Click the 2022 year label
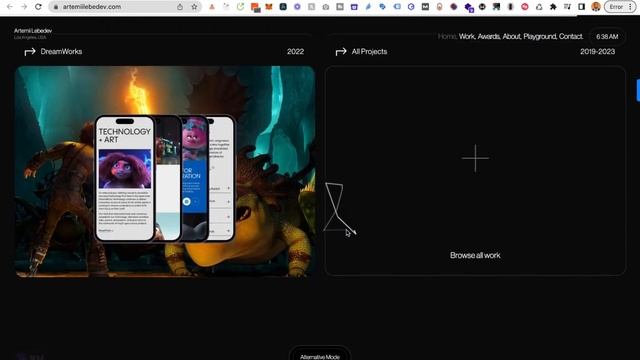Screen dimensions: 640x360 (296, 51)
